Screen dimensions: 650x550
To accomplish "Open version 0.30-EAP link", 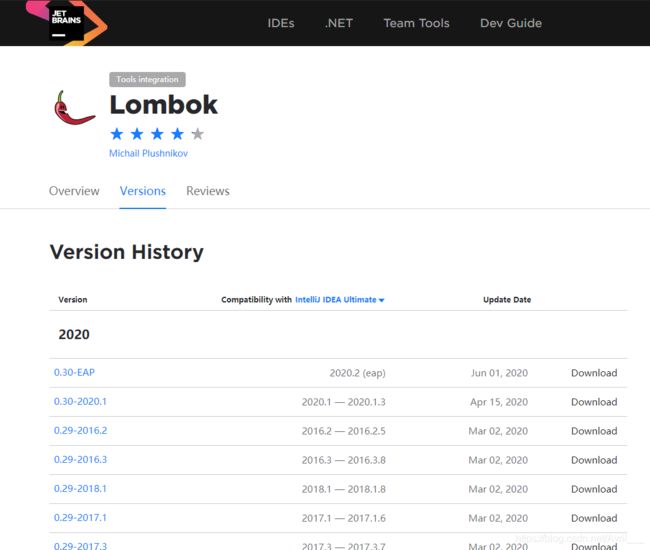I will tap(74, 372).
